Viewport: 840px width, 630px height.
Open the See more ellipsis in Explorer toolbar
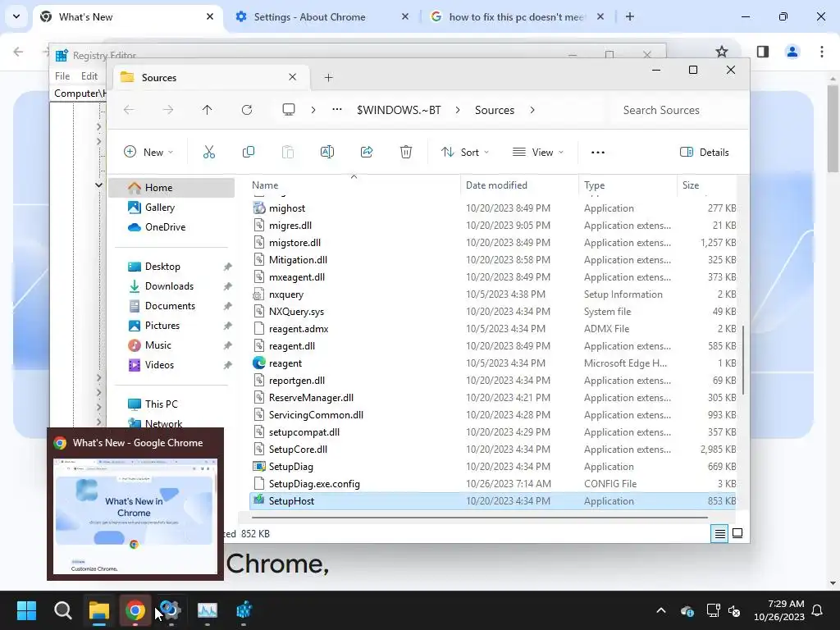598,153
